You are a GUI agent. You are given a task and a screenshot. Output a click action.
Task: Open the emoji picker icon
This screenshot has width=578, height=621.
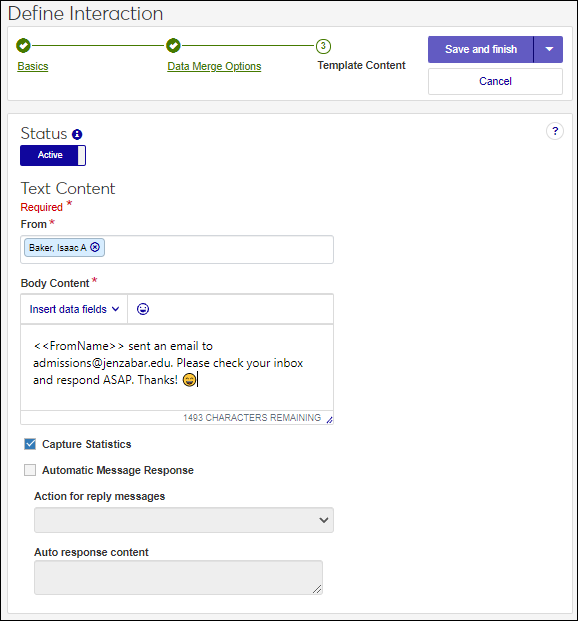click(143, 309)
